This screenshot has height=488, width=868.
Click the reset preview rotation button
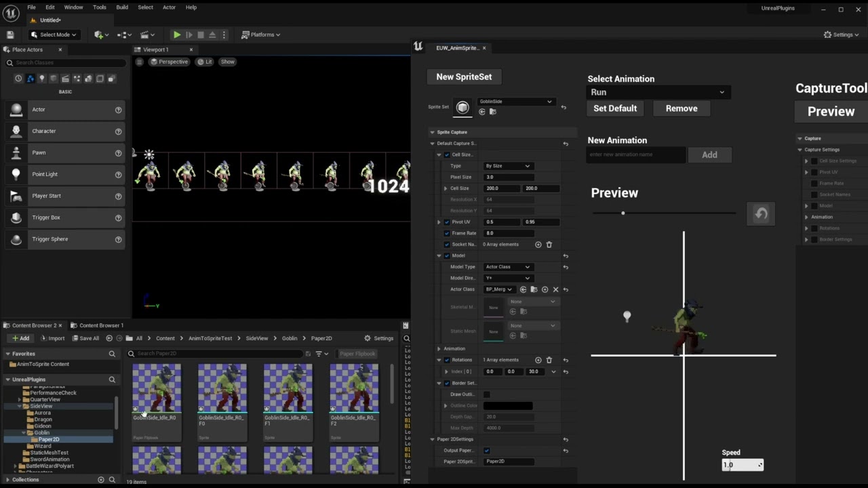click(761, 214)
